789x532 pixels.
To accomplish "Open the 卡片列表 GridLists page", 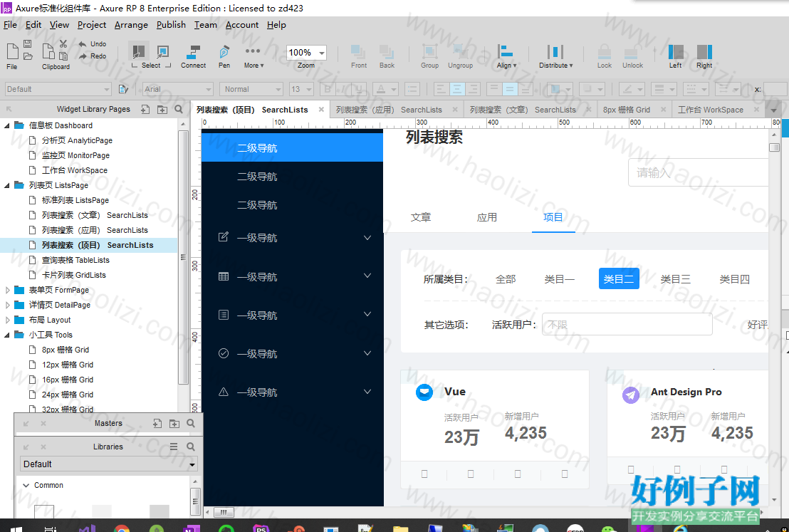I will coord(74,275).
